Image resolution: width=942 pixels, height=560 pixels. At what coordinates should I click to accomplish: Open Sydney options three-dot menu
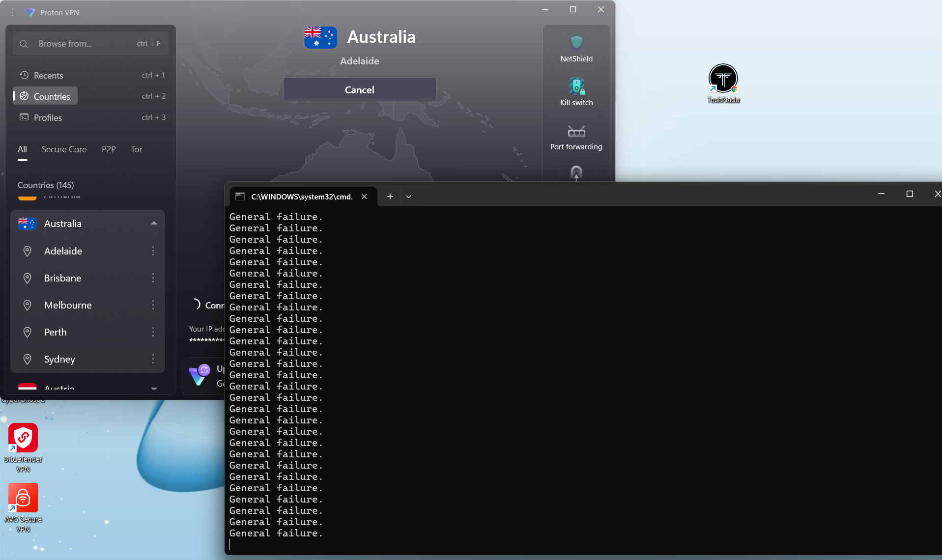pyautogui.click(x=153, y=359)
